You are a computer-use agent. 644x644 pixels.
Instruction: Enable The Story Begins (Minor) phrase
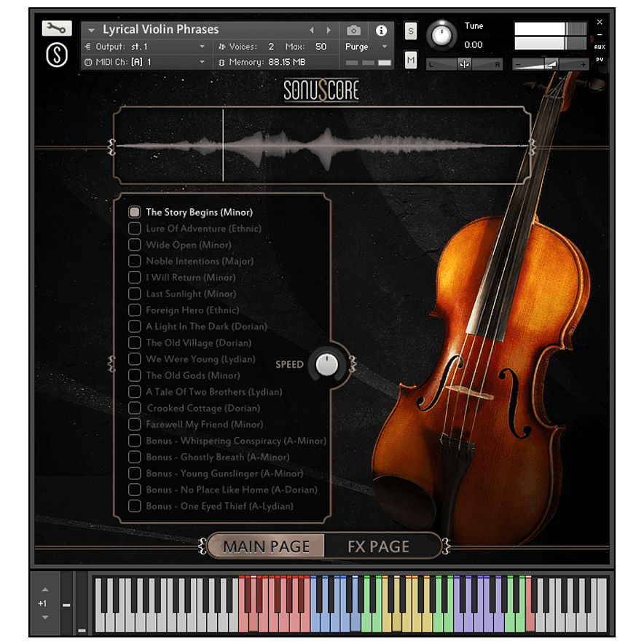pyautogui.click(x=134, y=212)
